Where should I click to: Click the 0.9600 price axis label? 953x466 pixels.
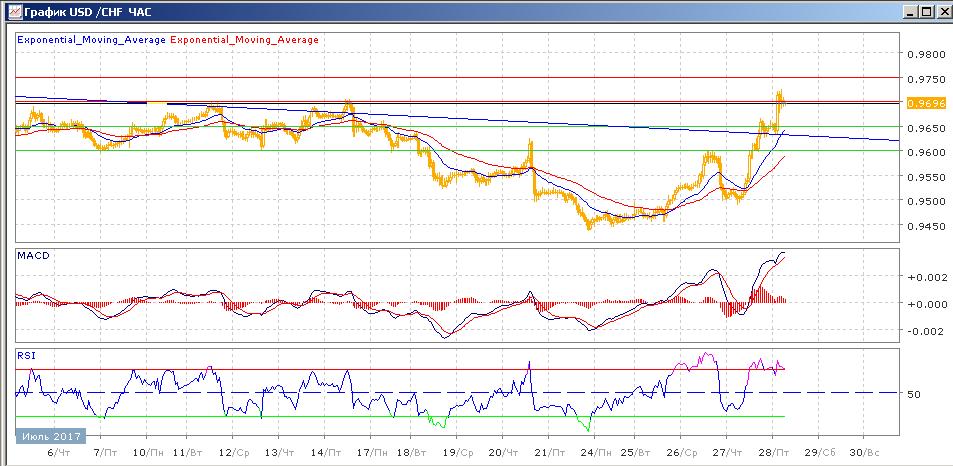[926, 152]
